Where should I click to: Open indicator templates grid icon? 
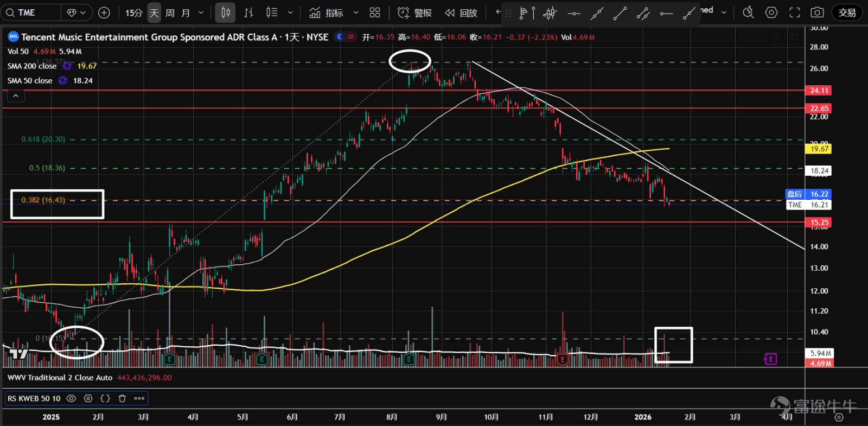tap(375, 12)
